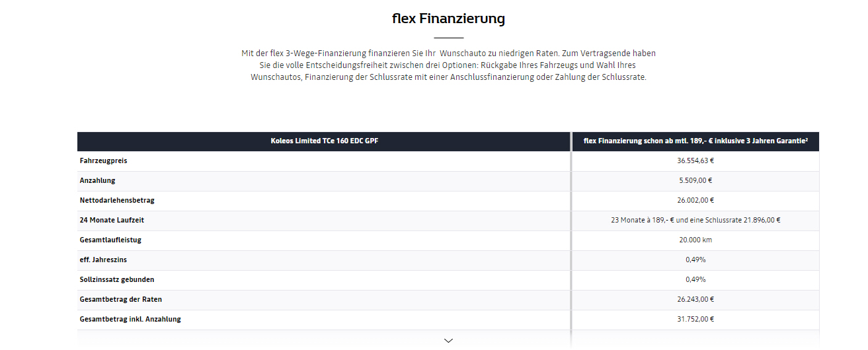The width and height of the screenshot is (868, 350).
Task: Expand the table with the down chevron
Action: pyautogui.click(x=448, y=341)
